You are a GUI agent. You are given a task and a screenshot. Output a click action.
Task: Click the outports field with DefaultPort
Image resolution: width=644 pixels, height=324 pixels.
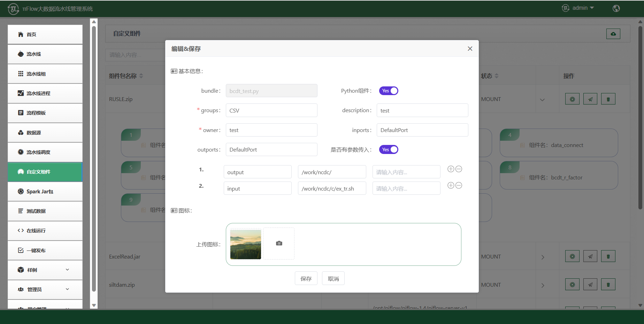click(x=271, y=149)
